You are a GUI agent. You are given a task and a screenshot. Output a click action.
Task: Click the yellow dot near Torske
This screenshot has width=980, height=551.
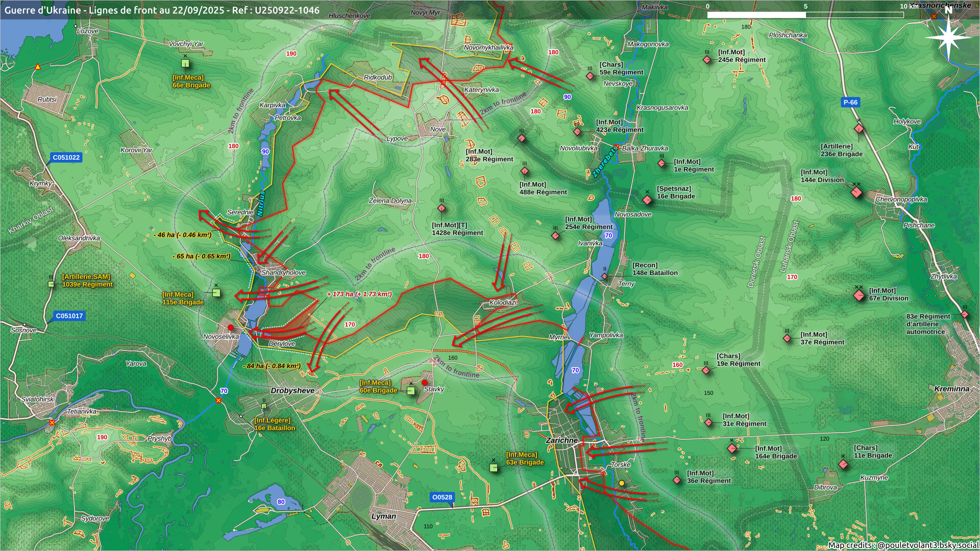pos(622,483)
